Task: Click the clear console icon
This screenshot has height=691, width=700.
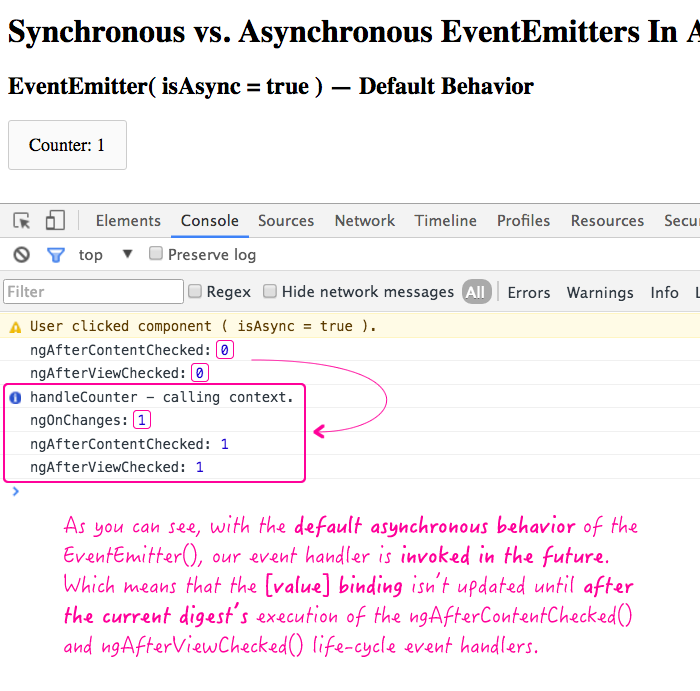Action: pyautogui.click(x=21, y=255)
